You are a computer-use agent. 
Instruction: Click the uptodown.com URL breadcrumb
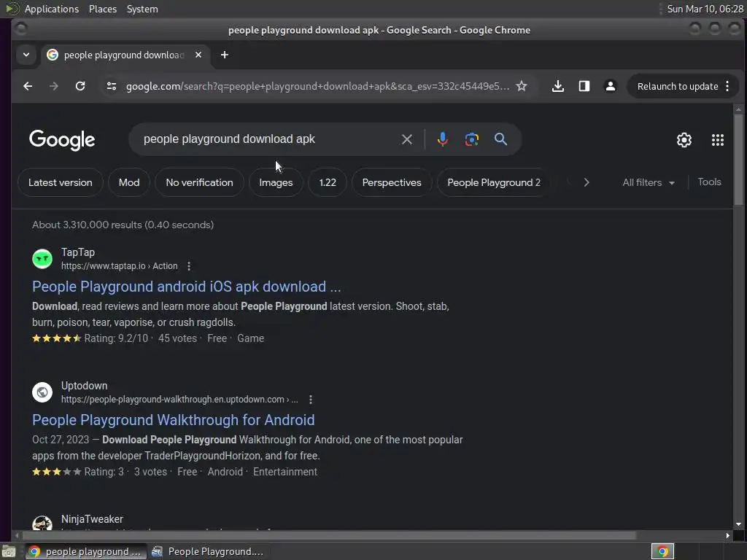point(179,400)
